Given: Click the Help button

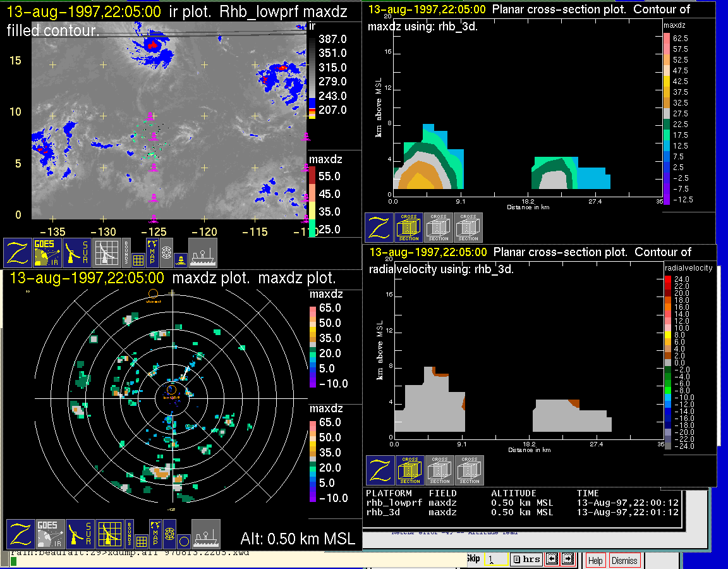Looking at the screenshot, I should [x=595, y=560].
